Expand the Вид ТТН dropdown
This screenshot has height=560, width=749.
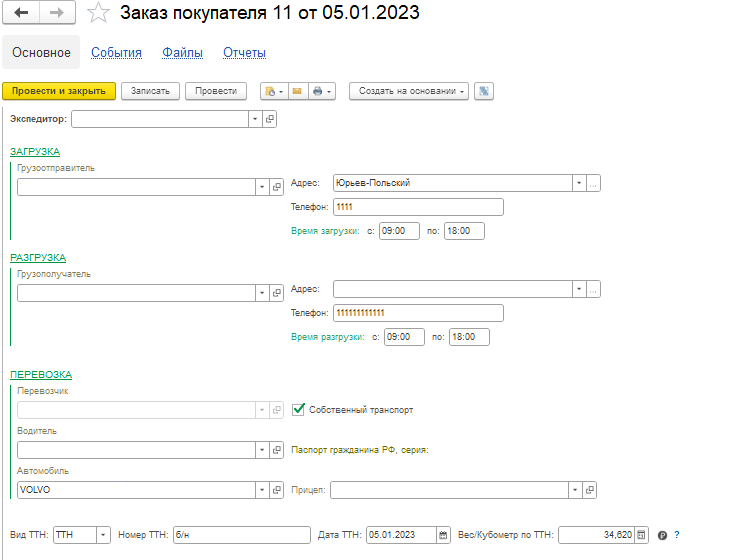[103, 535]
